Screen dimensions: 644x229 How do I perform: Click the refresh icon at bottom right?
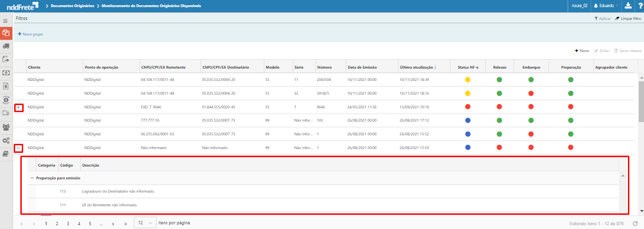point(635,223)
